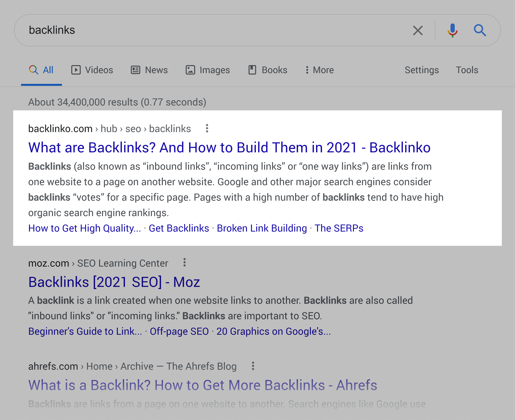The height and width of the screenshot is (420, 515).
Task: Follow the 'Off-page SEO' sitelink
Action: (x=179, y=331)
